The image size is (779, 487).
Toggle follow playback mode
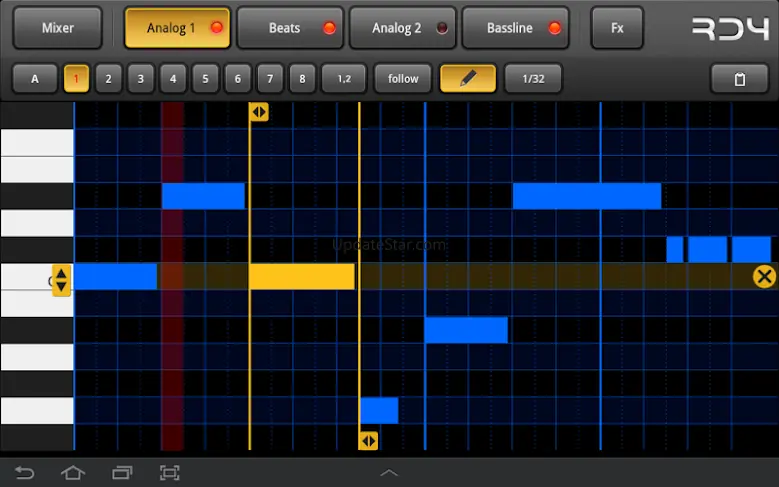(x=403, y=78)
